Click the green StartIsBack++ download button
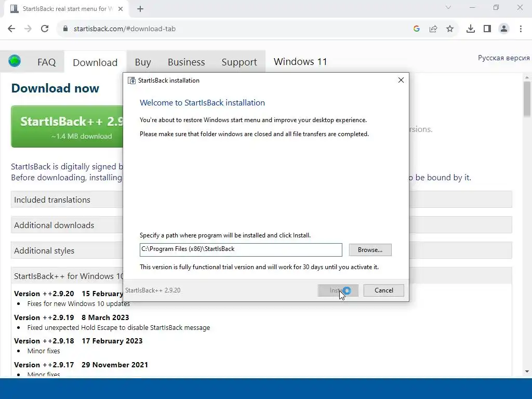 click(67, 127)
